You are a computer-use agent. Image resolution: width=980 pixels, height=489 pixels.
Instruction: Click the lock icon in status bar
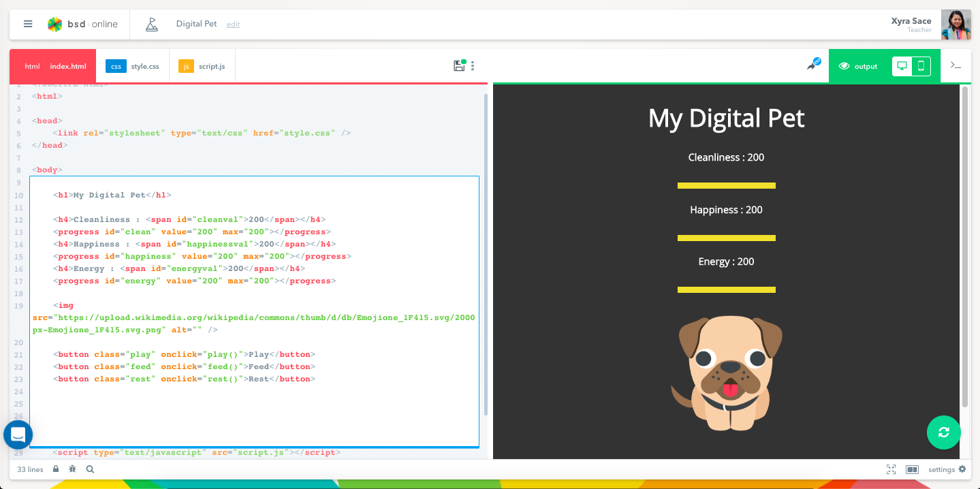coord(56,469)
